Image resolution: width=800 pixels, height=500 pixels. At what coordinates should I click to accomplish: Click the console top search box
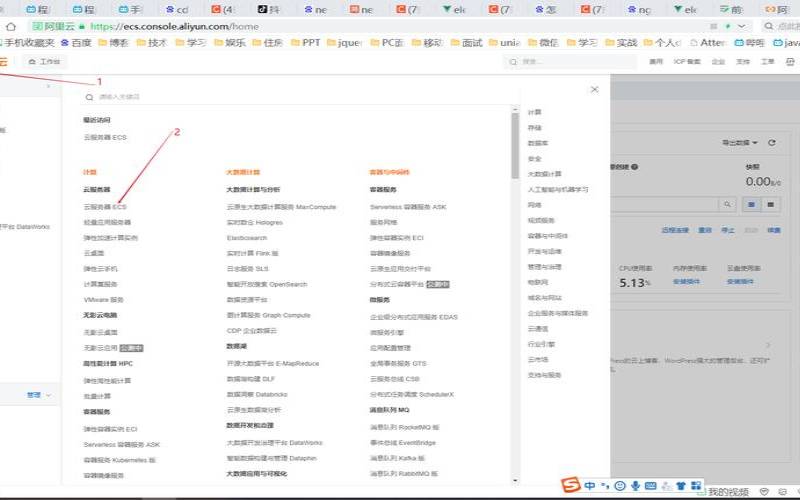click(570, 62)
